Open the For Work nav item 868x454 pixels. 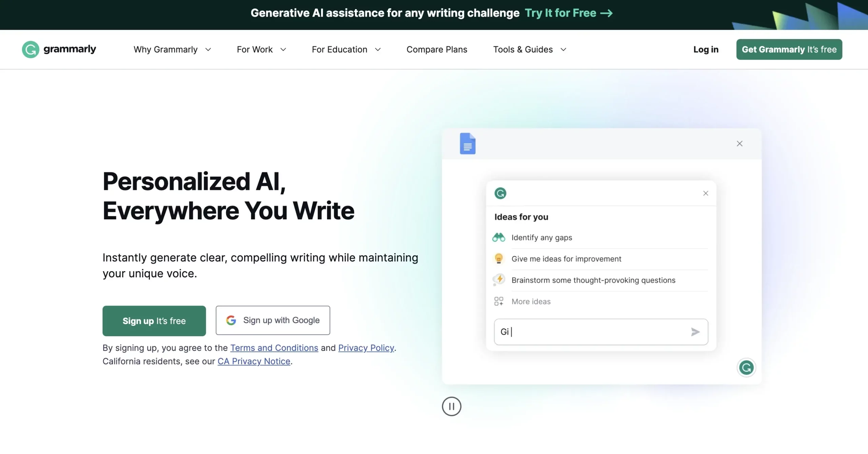pos(255,50)
